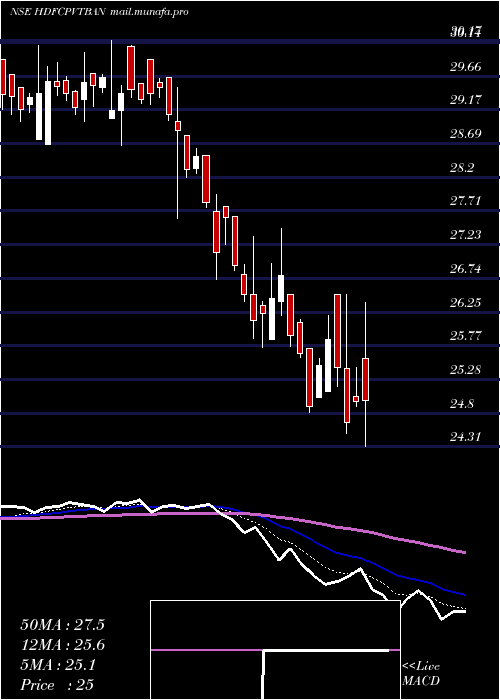
Task: Select the 28.69 price axis label
Action: click(466, 134)
